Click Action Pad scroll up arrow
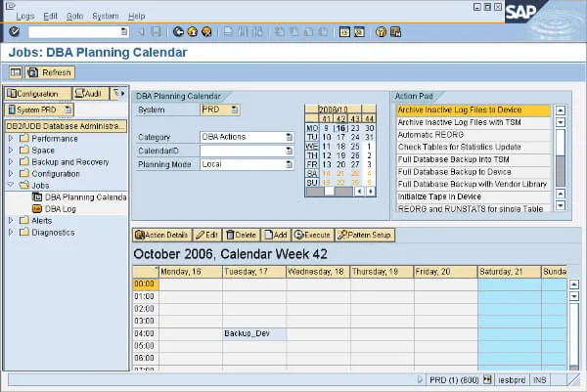 point(561,110)
